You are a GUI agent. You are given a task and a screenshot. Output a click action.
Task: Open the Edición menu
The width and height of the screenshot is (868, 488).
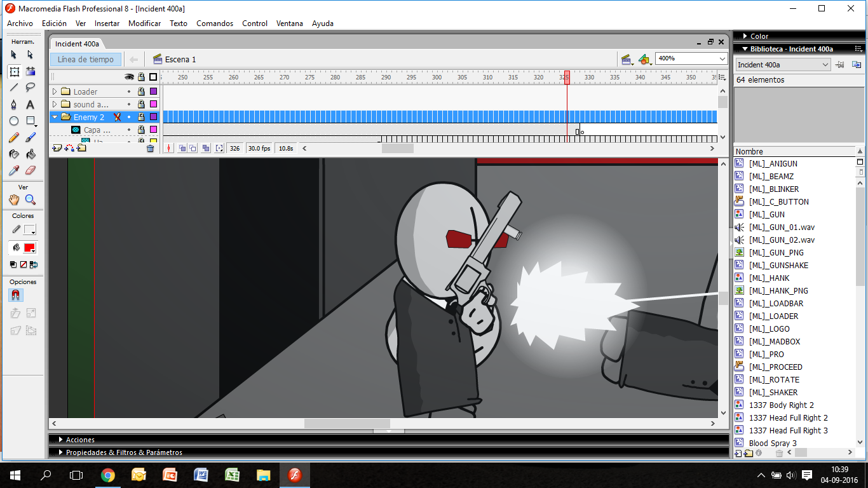tap(54, 24)
